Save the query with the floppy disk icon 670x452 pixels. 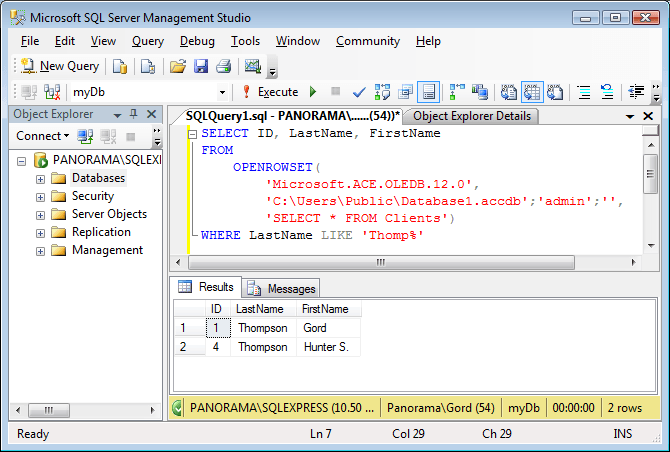click(x=201, y=66)
